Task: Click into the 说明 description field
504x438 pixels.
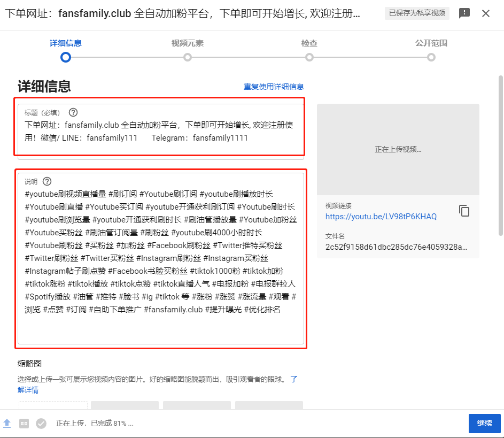Action: [161, 258]
